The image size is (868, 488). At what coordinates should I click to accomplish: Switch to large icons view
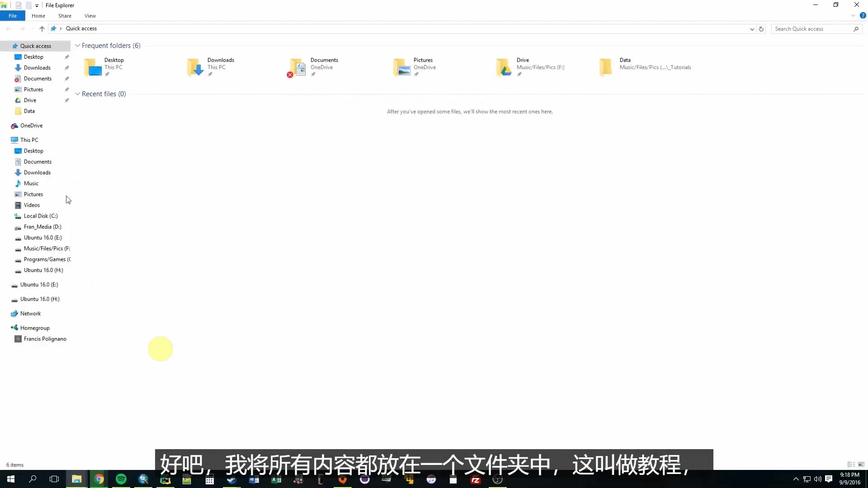click(x=861, y=465)
